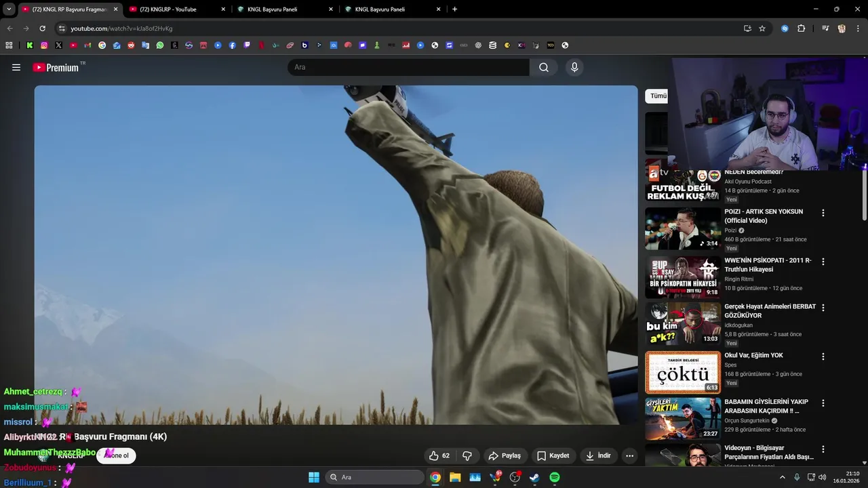
Task: Open Windows Start menu
Action: pyautogui.click(x=314, y=477)
